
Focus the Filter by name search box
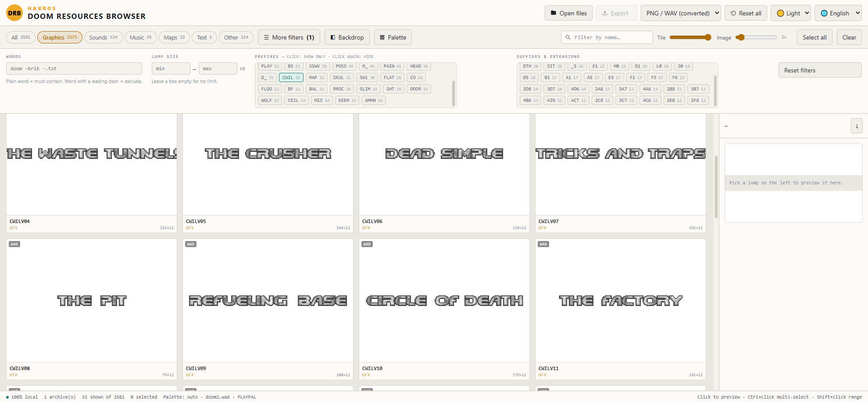(x=607, y=37)
